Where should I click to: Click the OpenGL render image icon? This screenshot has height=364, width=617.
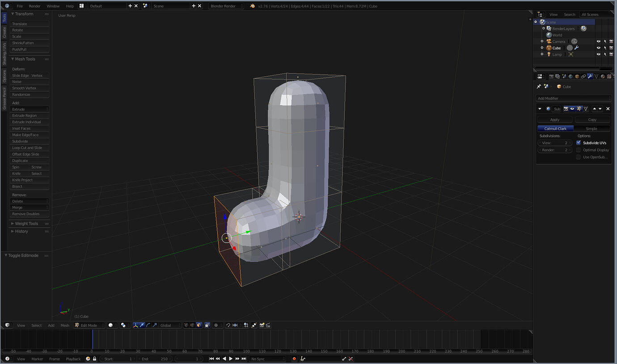(x=262, y=325)
